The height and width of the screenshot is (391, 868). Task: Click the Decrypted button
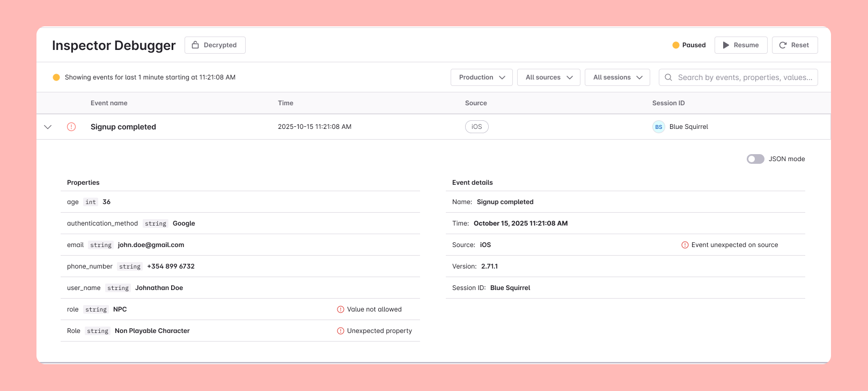click(x=215, y=45)
